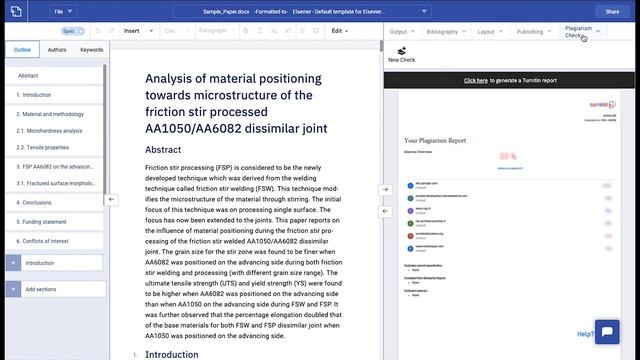Image resolution: width=640 pixels, height=360 pixels.
Task: Switch to the Authors tab
Action: click(x=57, y=50)
